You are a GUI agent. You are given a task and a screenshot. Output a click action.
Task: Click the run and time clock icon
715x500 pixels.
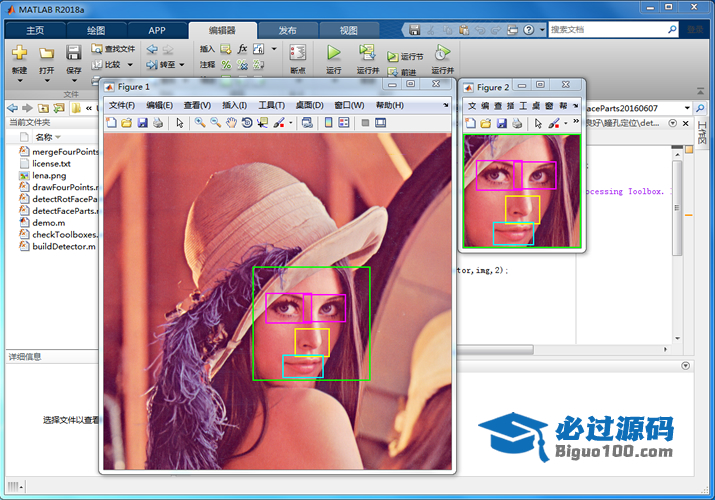[442, 53]
